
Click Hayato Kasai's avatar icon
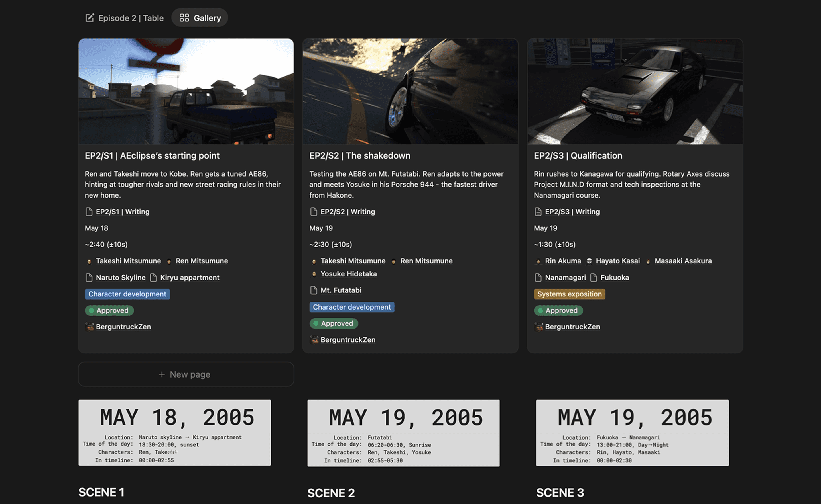(x=589, y=261)
